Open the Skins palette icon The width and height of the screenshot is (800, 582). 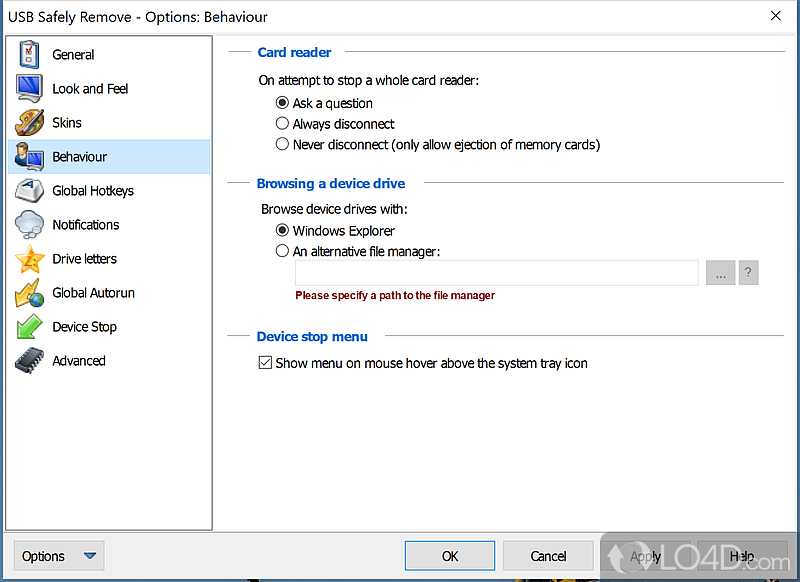point(30,122)
